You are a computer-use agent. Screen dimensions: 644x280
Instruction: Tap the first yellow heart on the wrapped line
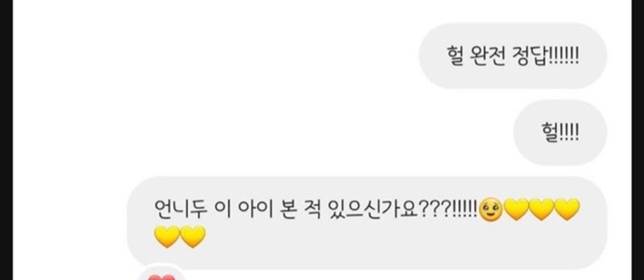pyautogui.click(x=167, y=237)
